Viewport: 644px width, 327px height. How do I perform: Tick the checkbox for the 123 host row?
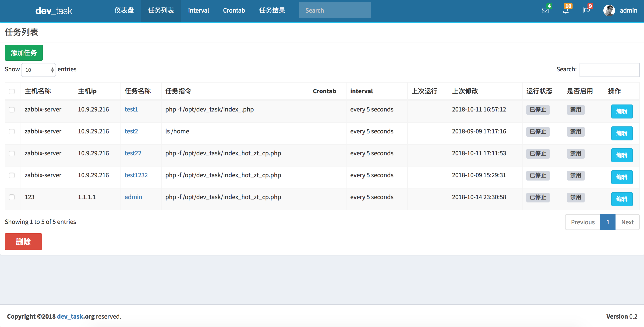(x=12, y=197)
